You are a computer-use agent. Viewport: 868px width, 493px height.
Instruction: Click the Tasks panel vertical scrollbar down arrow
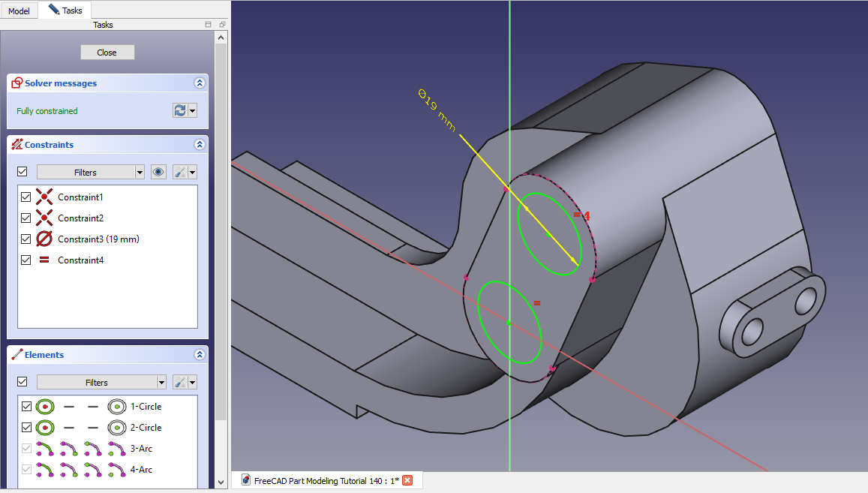[x=221, y=482]
